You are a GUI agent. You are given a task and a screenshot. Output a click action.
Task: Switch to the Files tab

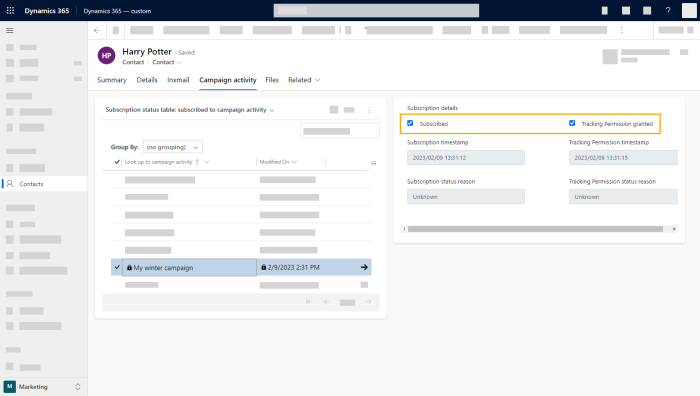(x=272, y=80)
